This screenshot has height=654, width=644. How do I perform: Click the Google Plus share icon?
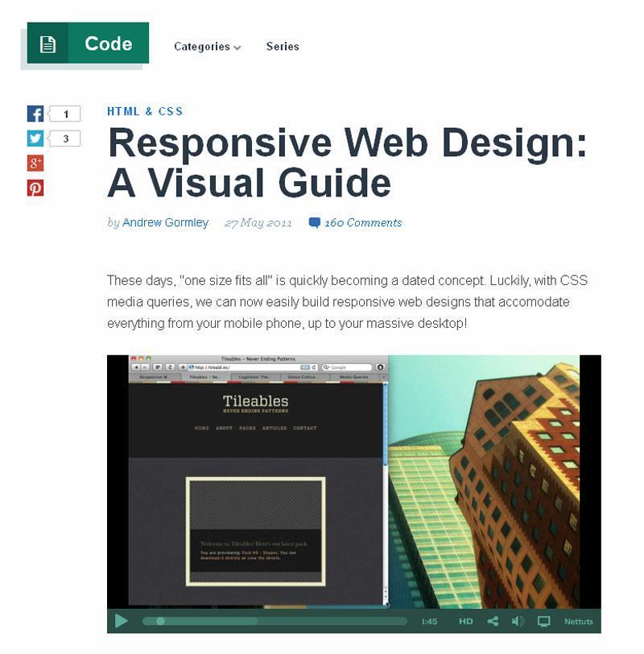(35, 163)
